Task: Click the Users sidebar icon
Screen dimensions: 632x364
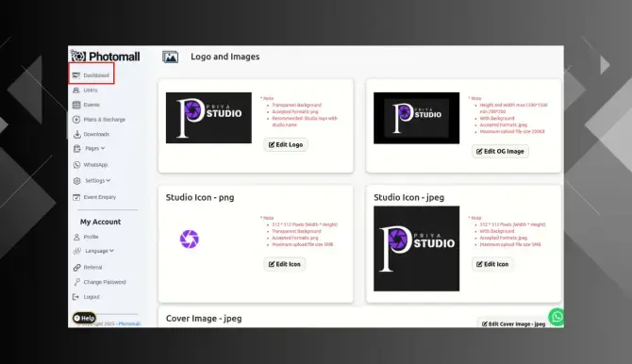Action: (x=76, y=91)
